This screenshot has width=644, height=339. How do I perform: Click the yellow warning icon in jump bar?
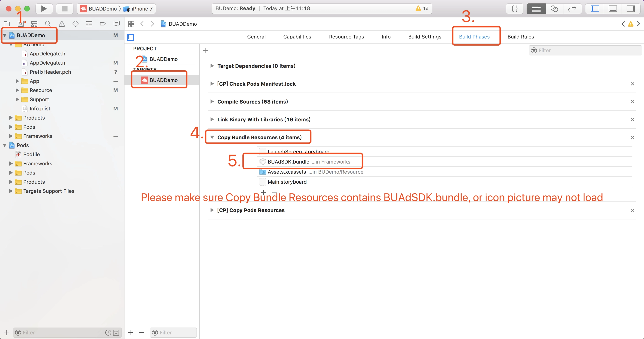click(x=631, y=24)
